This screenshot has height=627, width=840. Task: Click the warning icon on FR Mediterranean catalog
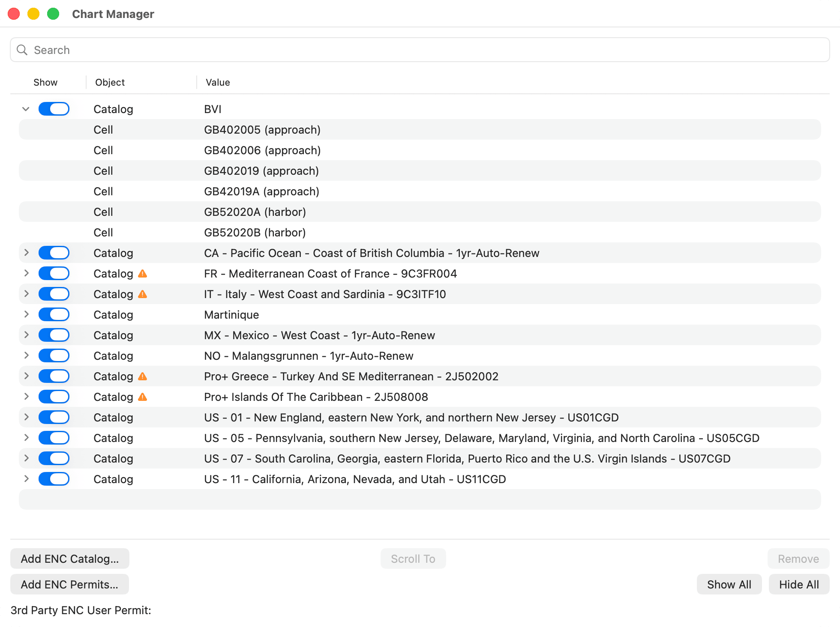[143, 274]
